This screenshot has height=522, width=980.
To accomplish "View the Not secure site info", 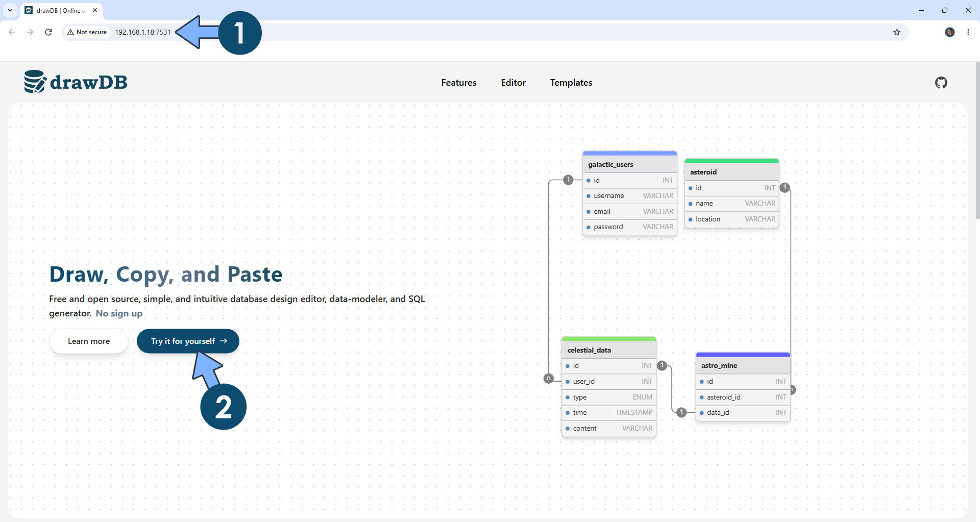I will tap(87, 32).
